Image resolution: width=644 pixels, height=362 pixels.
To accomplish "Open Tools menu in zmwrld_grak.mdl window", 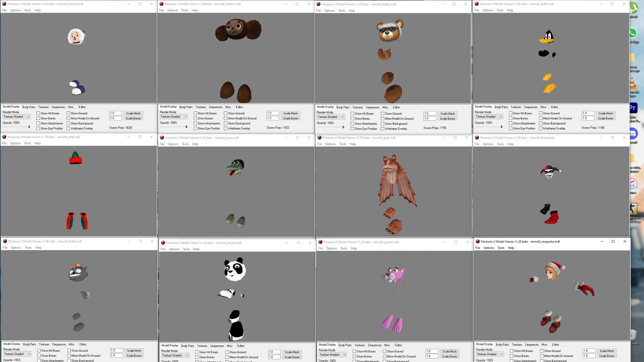I will coord(343,144).
